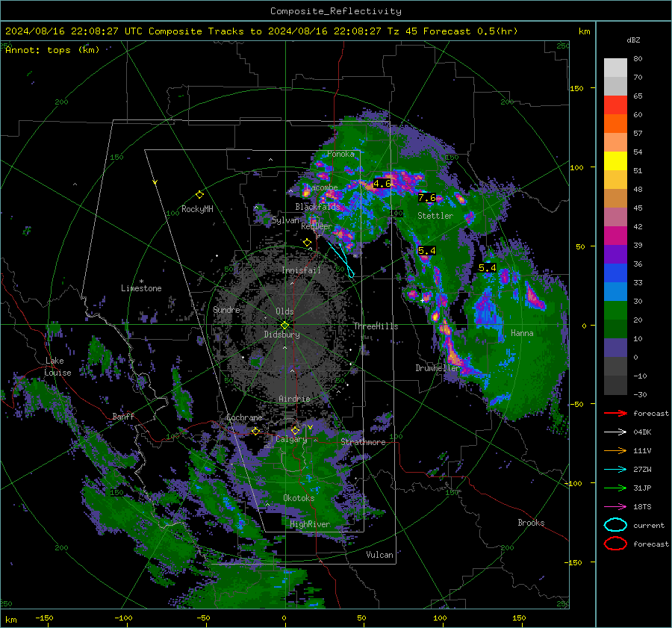Click the 80 dBZ color swatch

click(615, 68)
